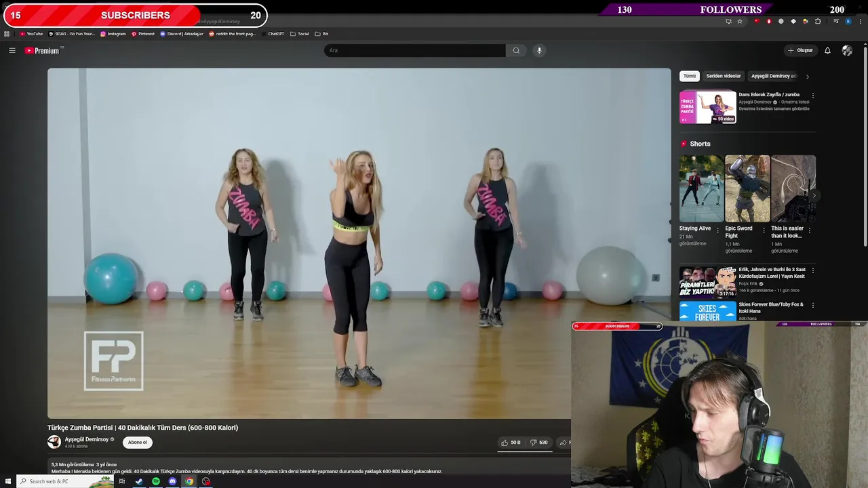Click the Abone ol subscribe button

coord(138,443)
